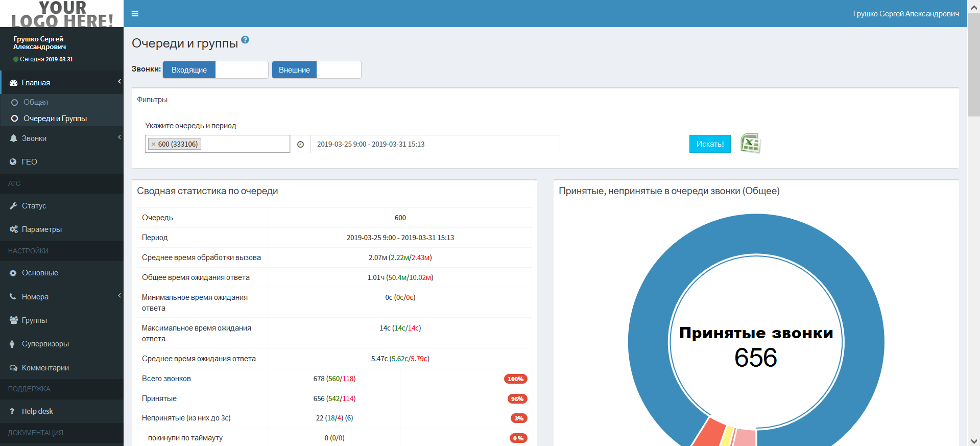Click the Статус wrench icon

[x=13, y=206]
